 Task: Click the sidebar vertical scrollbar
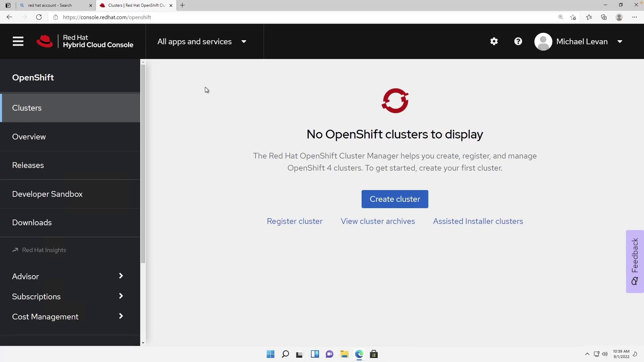143,164
